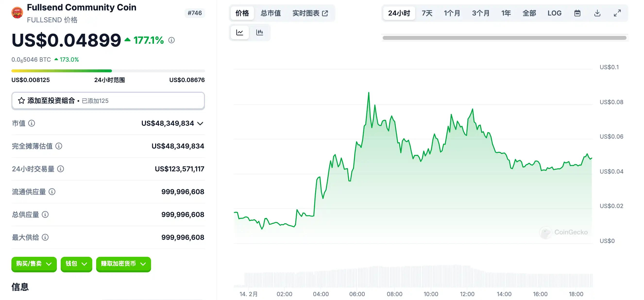Click the info icon next to 24小时交易量

(x=60, y=169)
